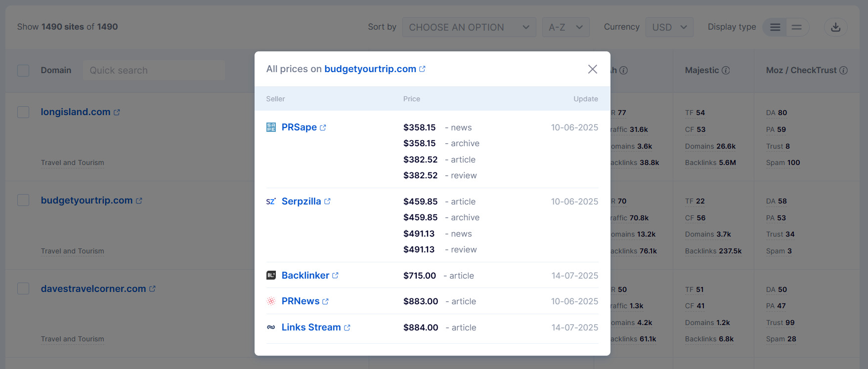
Task: Click Links Stream $884.00 price
Action: [421, 328]
